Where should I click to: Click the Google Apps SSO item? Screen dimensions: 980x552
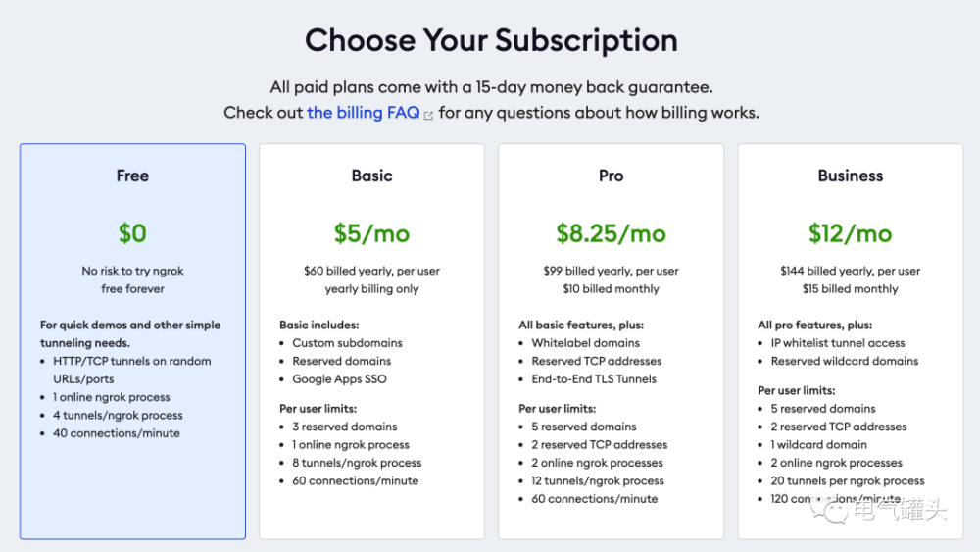tap(339, 378)
